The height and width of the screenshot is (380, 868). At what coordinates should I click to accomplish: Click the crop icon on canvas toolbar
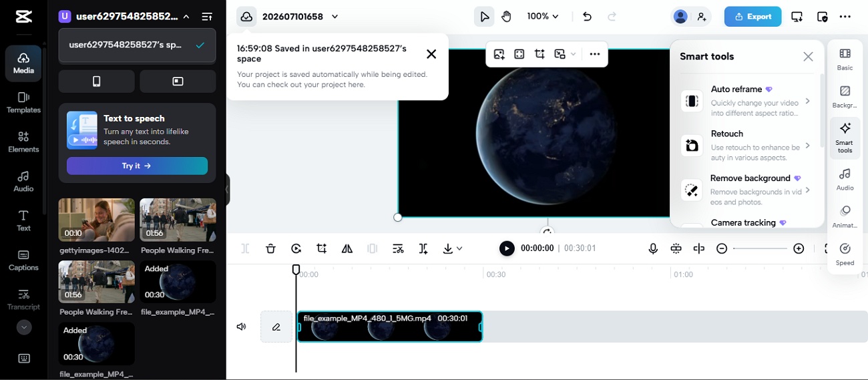coord(539,54)
